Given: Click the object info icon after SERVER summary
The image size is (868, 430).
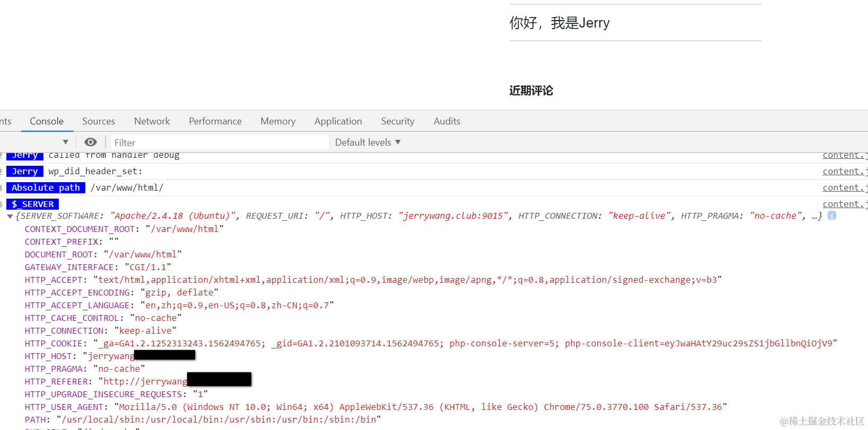Looking at the screenshot, I should click(x=832, y=216).
